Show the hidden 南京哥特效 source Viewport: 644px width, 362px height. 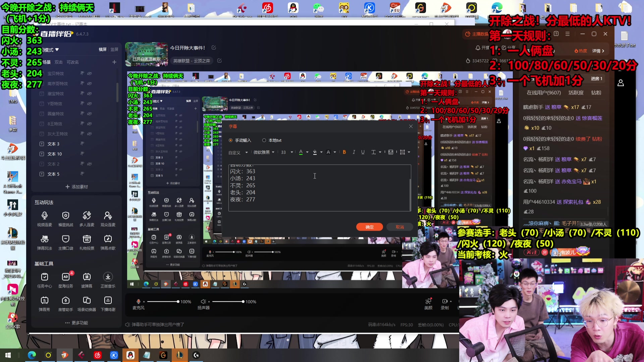pos(90,83)
